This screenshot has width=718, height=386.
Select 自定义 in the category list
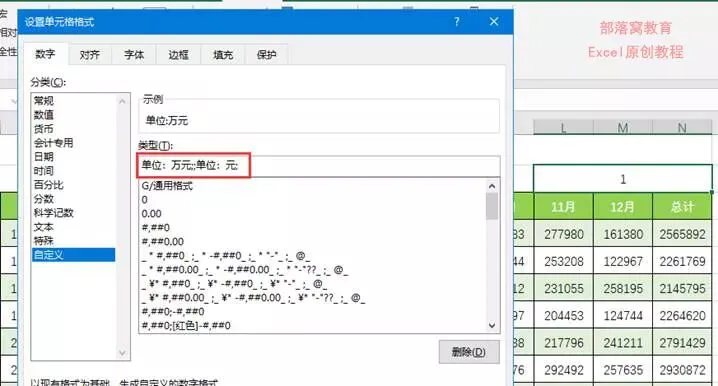point(73,255)
